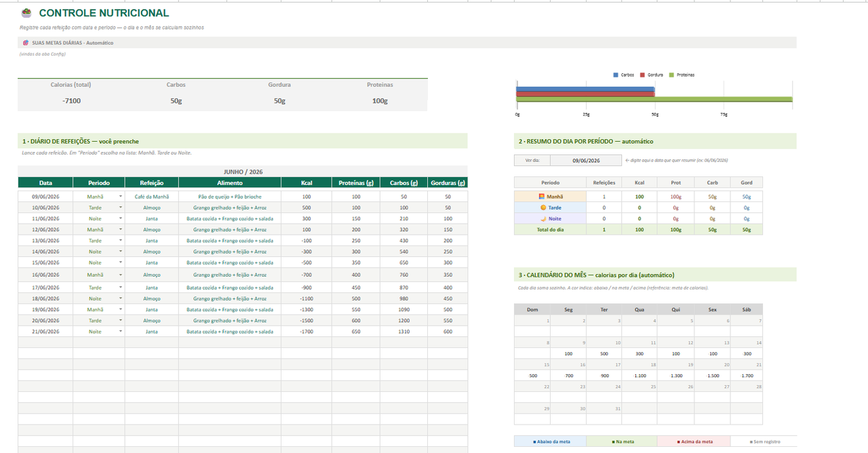Click the sunrise icon next to Manhã in summary

click(541, 196)
